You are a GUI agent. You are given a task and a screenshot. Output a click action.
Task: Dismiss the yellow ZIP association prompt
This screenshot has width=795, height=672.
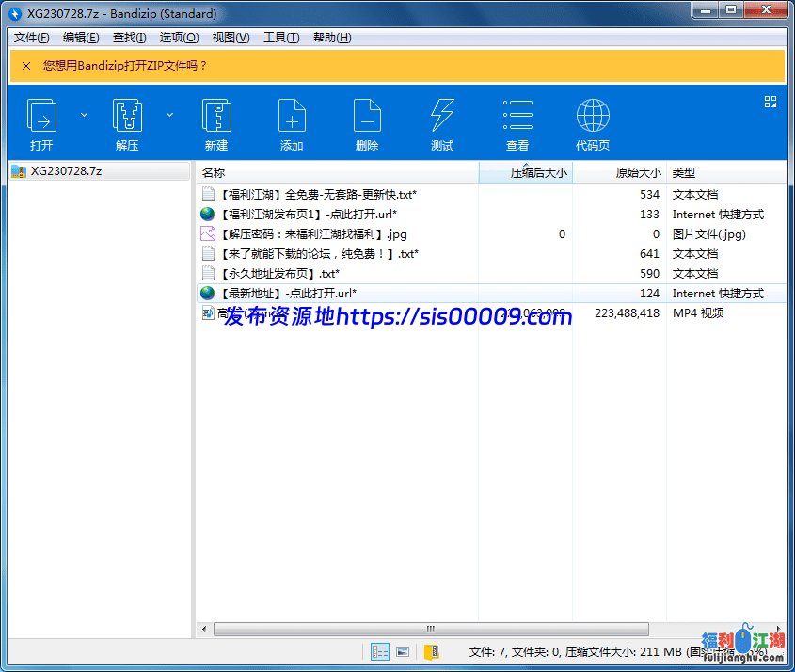(25, 67)
